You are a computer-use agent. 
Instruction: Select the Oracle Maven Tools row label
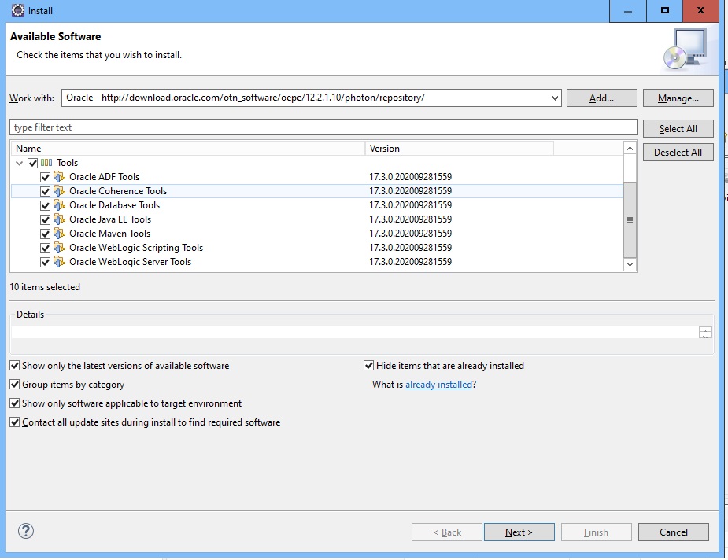point(109,234)
